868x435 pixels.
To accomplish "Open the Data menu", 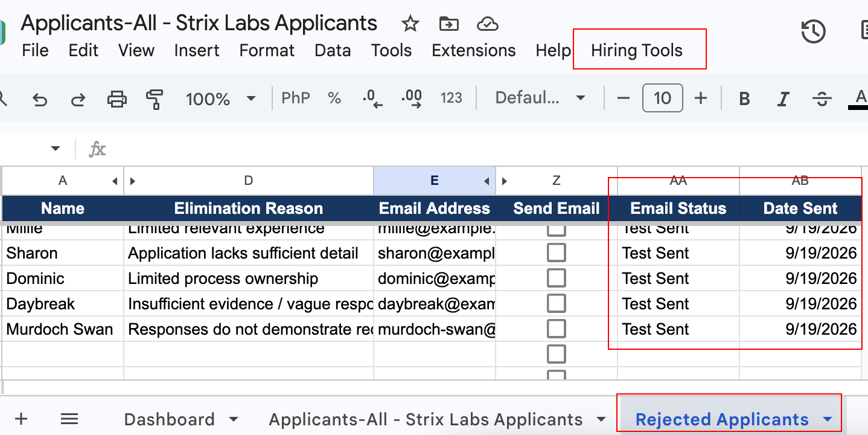I will (333, 50).
